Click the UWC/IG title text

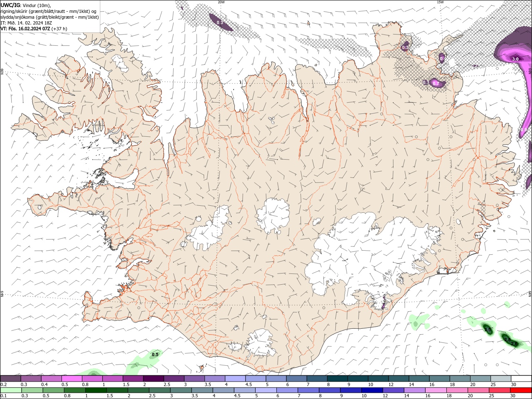(x=10, y=5)
